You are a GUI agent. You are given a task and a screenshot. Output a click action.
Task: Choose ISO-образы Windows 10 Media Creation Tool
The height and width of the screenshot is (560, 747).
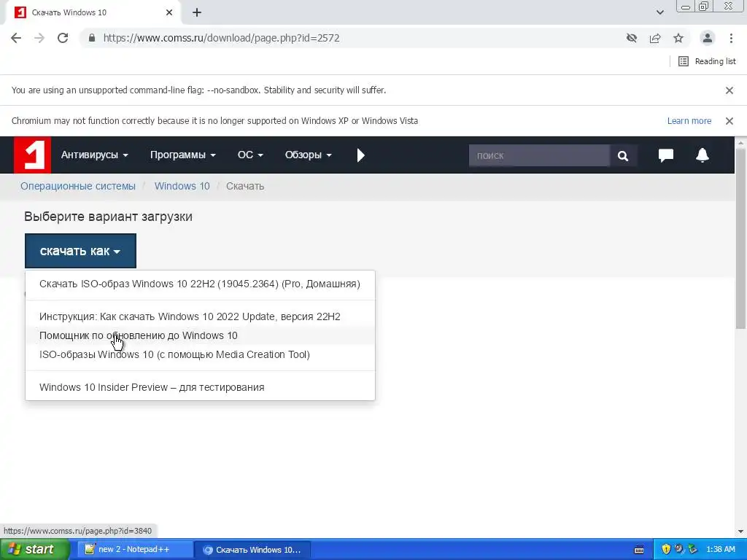click(x=200, y=355)
